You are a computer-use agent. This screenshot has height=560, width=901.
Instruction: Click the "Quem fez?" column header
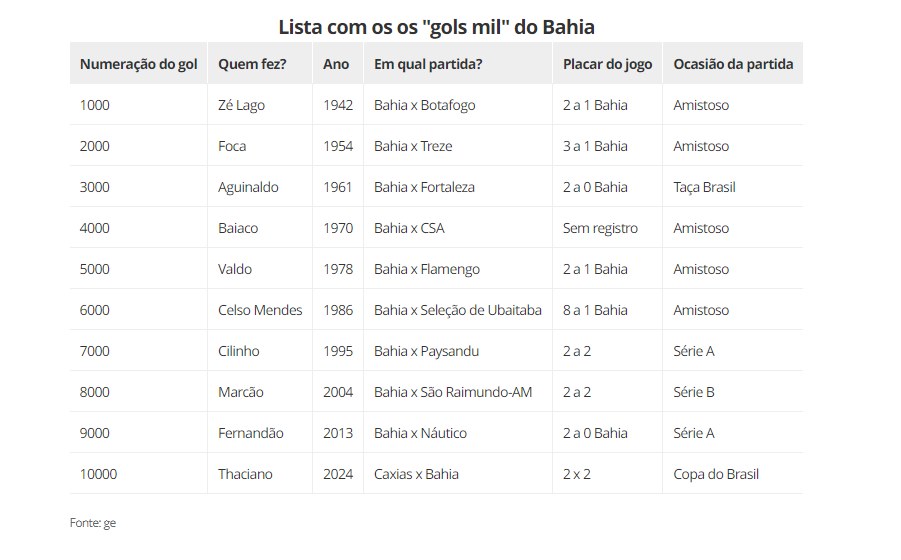point(252,64)
